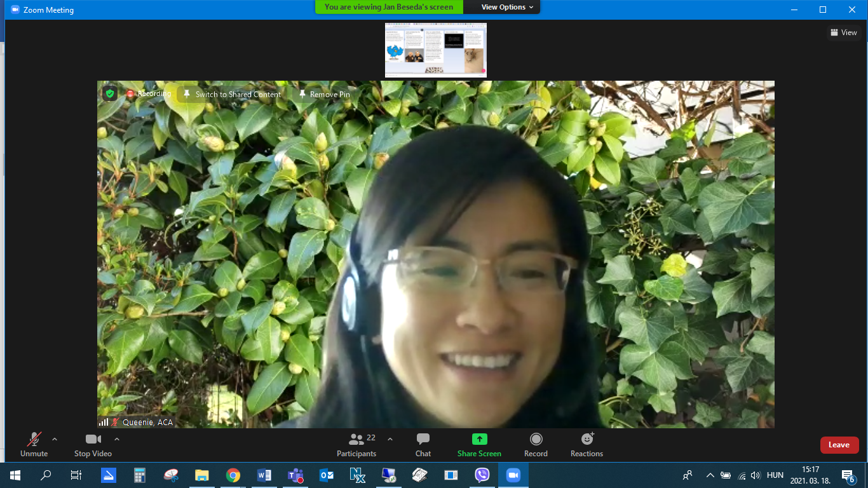The image size is (868, 488).
Task: Click the red Leave button
Action: coord(839,445)
